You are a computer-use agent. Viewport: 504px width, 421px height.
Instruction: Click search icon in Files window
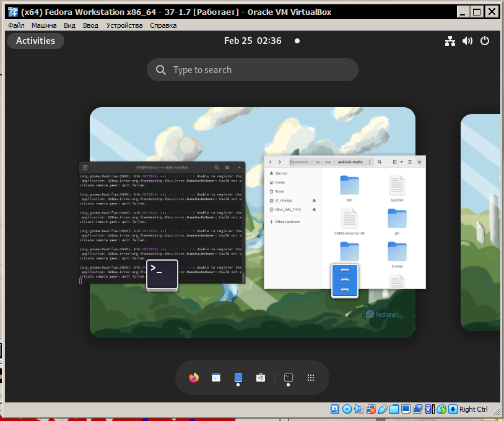(380, 162)
